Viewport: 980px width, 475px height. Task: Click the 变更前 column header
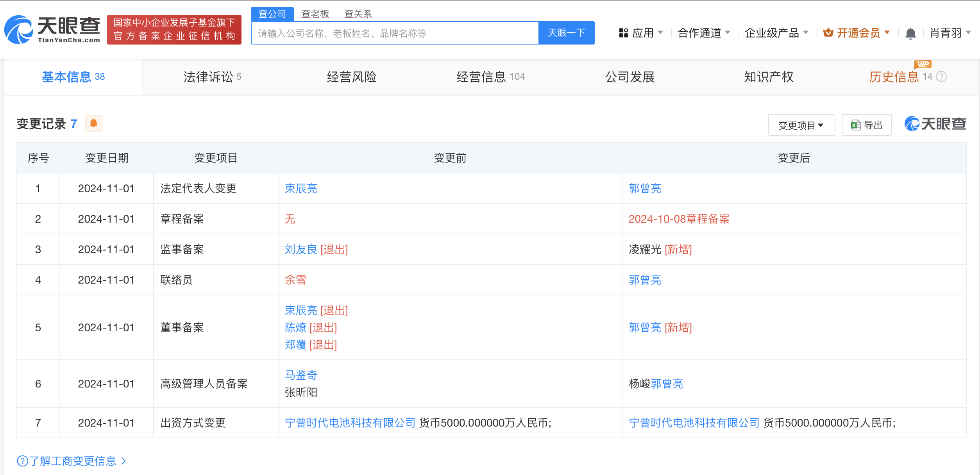450,158
